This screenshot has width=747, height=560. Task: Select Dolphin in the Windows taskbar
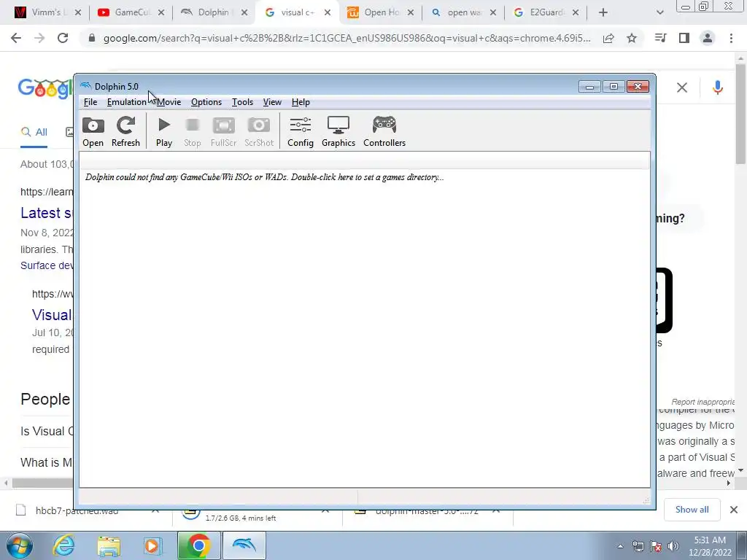(244, 545)
